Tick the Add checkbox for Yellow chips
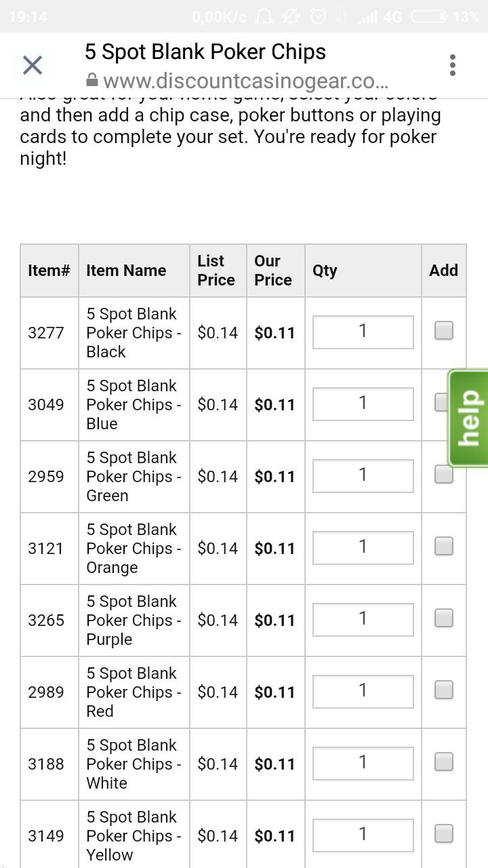The image size is (488, 868). click(x=444, y=833)
